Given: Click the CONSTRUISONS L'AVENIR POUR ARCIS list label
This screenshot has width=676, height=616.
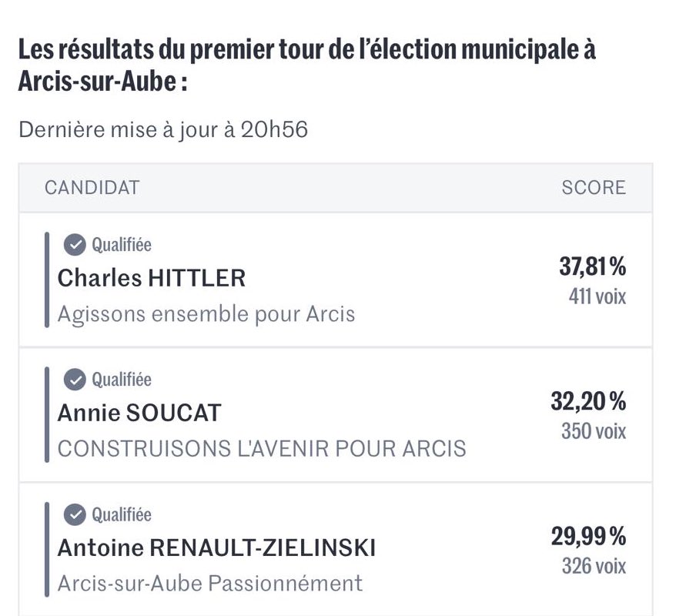Looking at the screenshot, I should click(x=262, y=449).
